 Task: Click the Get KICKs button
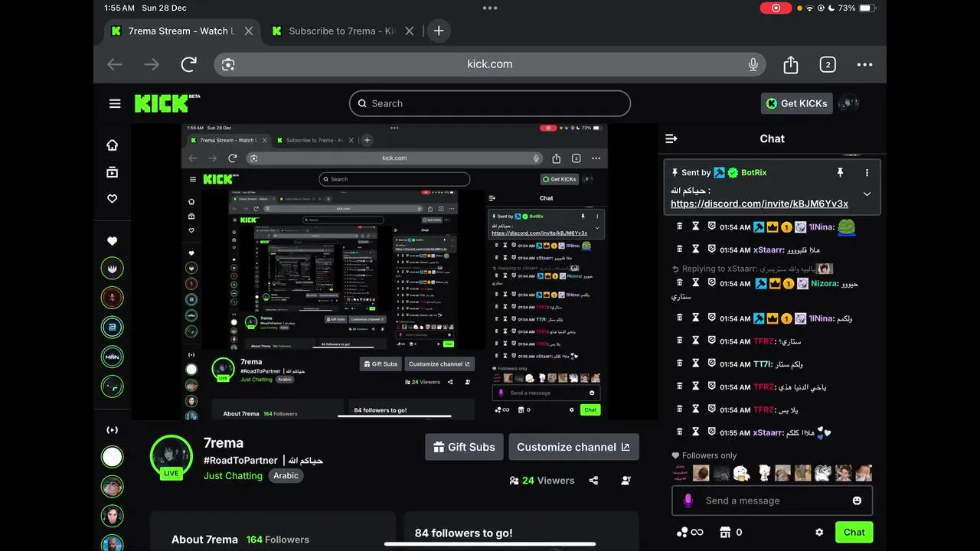796,103
